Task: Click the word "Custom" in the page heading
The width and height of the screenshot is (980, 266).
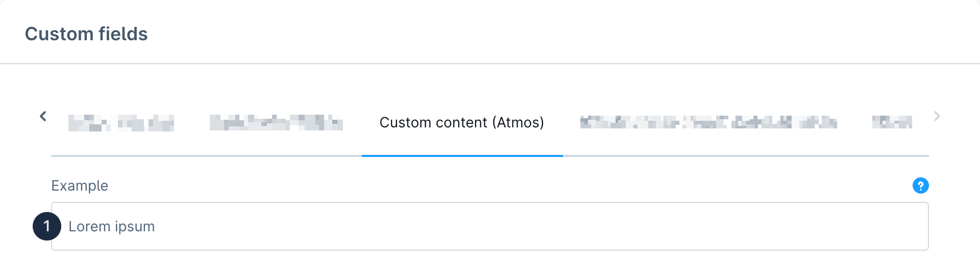Action: (59, 34)
